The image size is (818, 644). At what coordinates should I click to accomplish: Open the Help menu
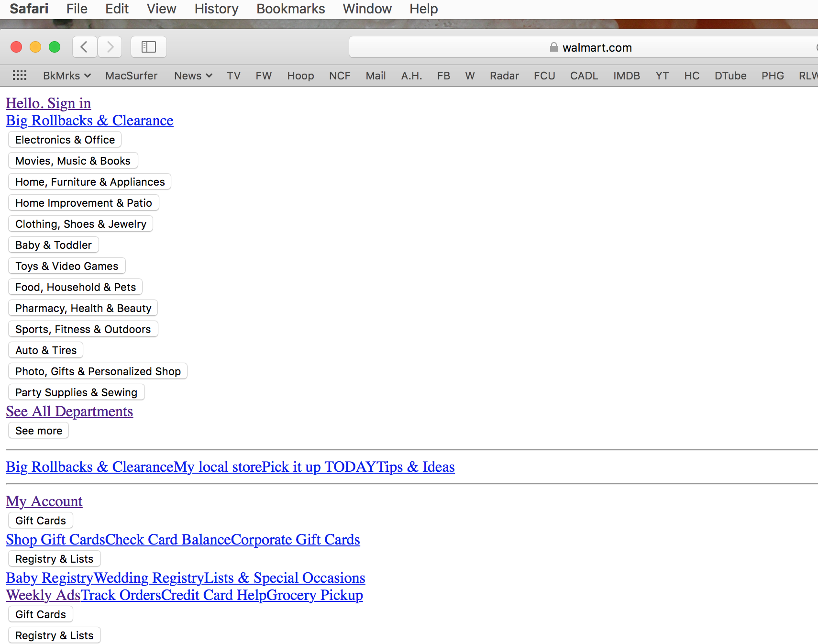[x=424, y=9]
